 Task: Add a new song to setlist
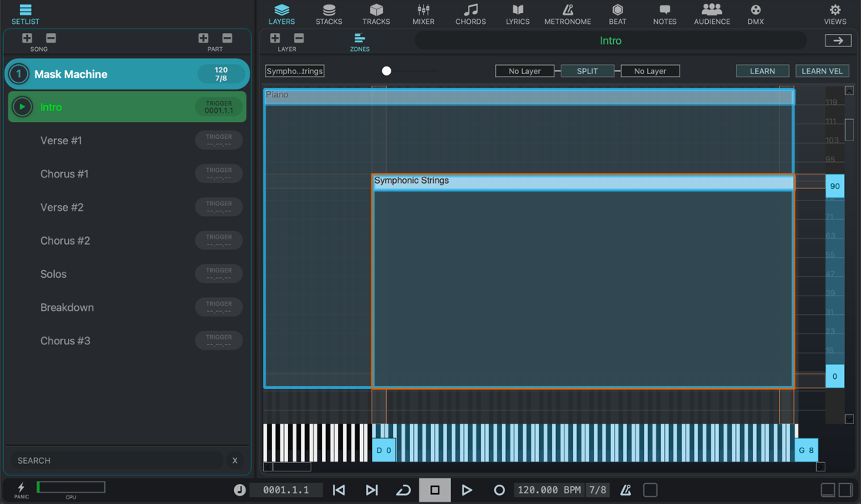click(x=27, y=39)
